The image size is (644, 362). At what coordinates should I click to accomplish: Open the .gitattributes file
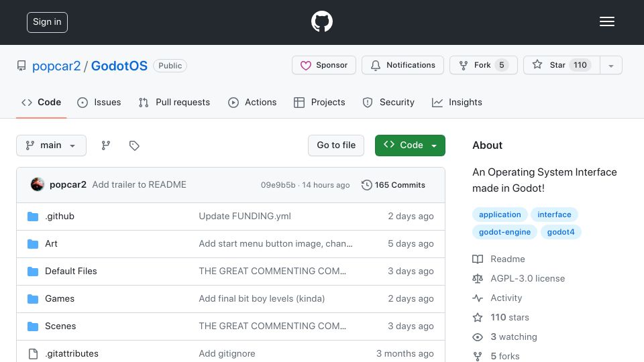pos(72,354)
